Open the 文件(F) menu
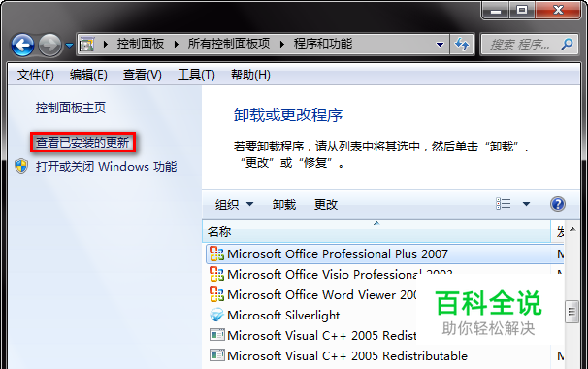 point(35,75)
